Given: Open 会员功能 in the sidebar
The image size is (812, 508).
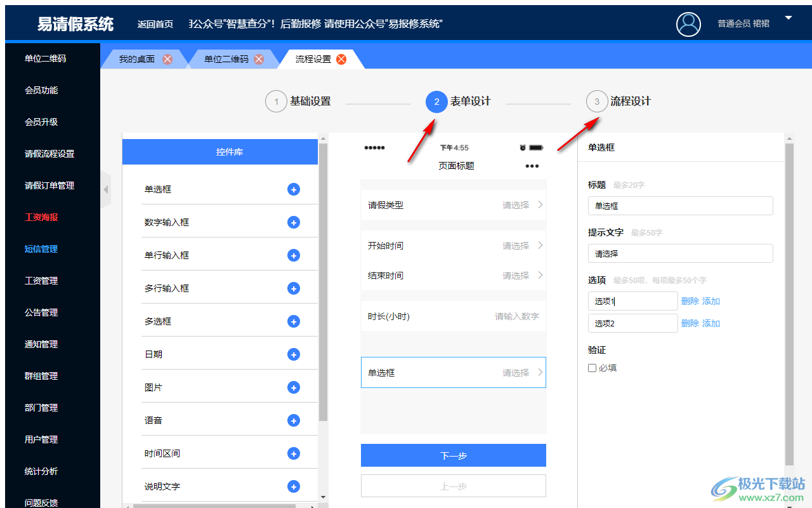Looking at the screenshot, I should pyautogui.click(x=41, y=90).
